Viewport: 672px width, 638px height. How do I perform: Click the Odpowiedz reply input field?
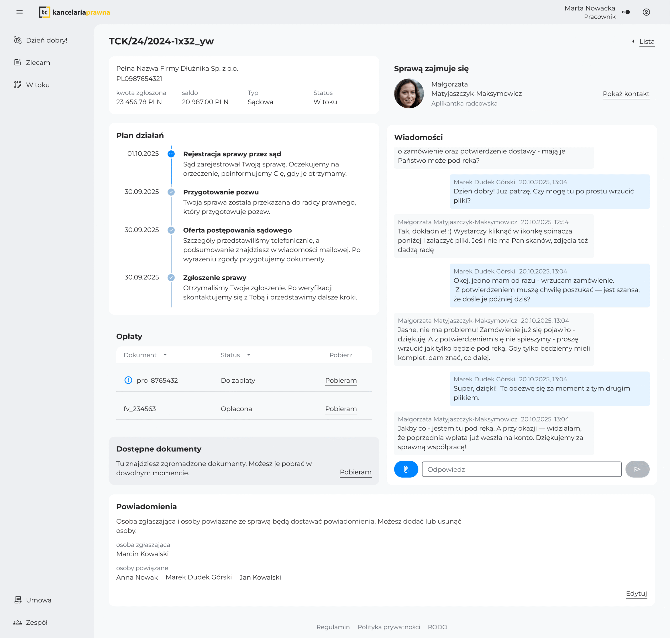click(521, 469)
